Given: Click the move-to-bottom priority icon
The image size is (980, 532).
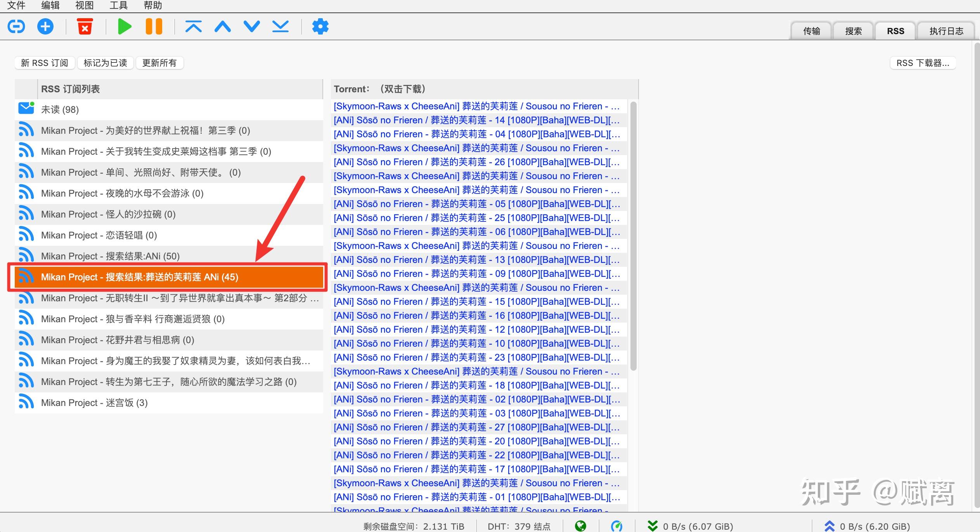Looking at the screenshot, I should [280, 26].
